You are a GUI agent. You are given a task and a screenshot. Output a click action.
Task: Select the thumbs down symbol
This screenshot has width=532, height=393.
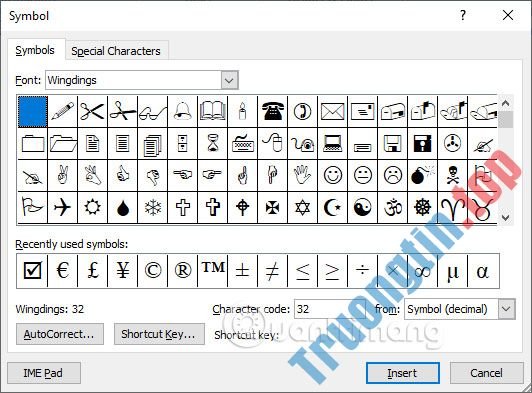[152, 175]
